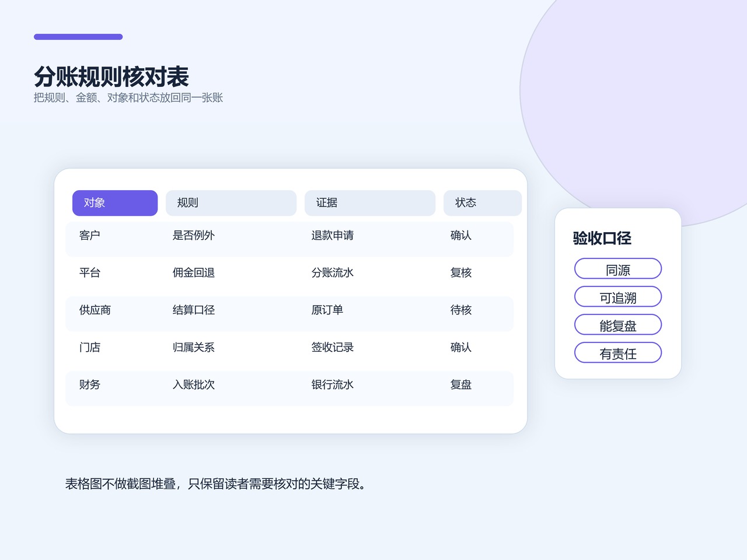Click the 能复盘 pill button

pos(618,325)
